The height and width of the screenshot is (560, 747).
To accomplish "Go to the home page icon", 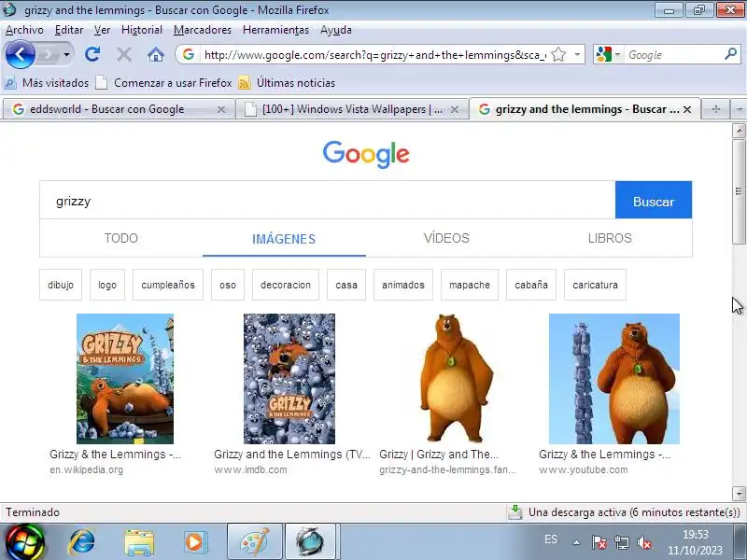I will tap(155, 55).
